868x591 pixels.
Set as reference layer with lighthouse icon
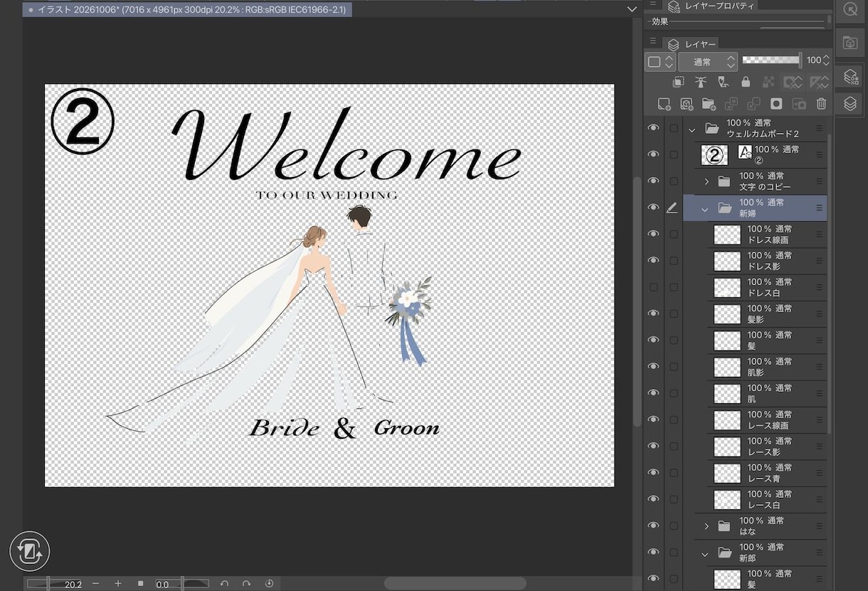tap(701, 82)
